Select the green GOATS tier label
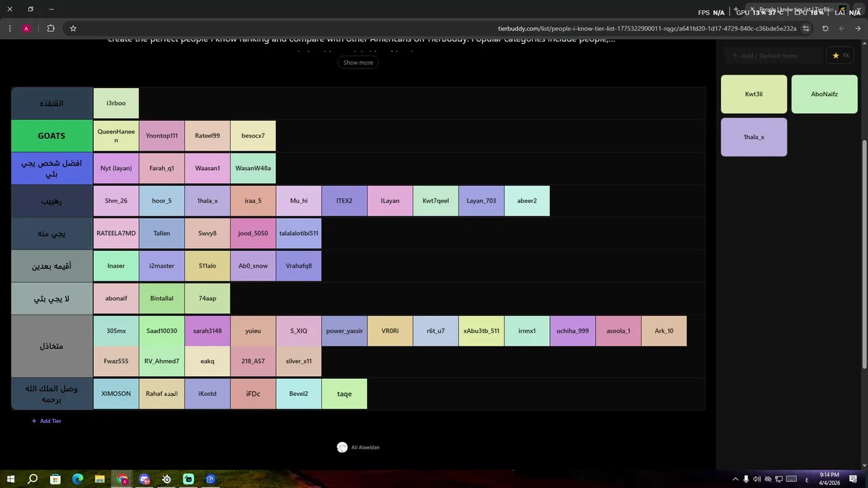 click(52, 136)
